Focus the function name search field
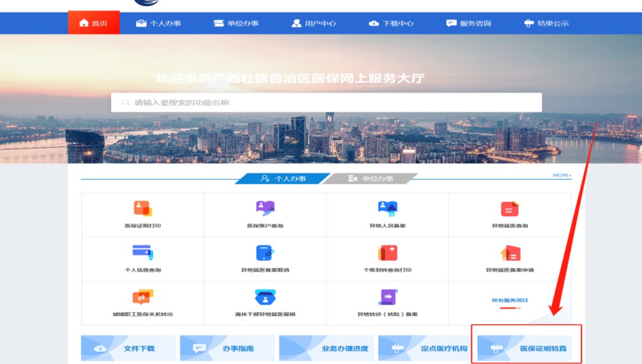Screen dimensions: 642x364 click(x=326, y=102)
